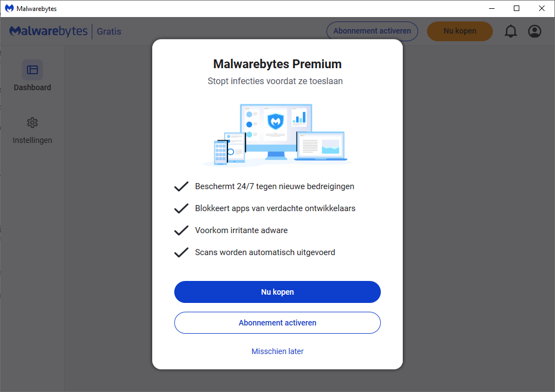Image resolution: width=555 pixels, height=392 pixels.
Task: Minimize the Malwarebytes window
Action: coord(492,8)
